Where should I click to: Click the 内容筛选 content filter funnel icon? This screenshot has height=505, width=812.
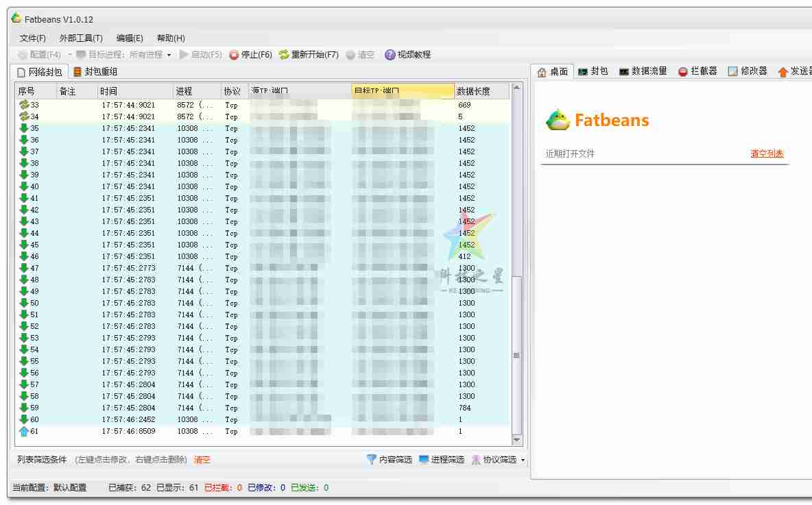click(x=372, y=460)
